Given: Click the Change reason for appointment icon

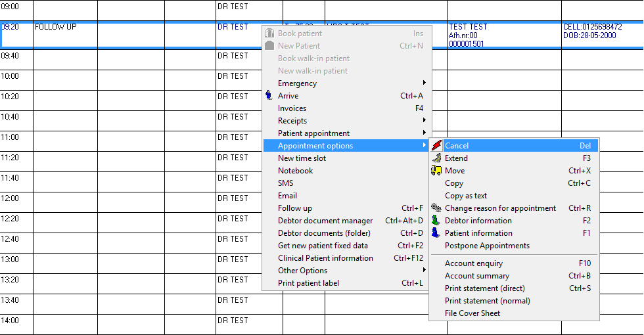Looking at the screenshot, I should [x=436, y=208].
